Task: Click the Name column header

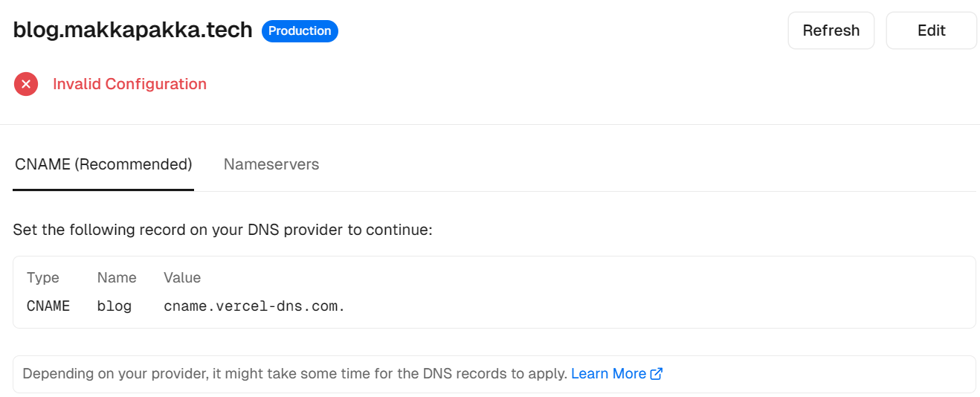Action: (x=117, y=277)
